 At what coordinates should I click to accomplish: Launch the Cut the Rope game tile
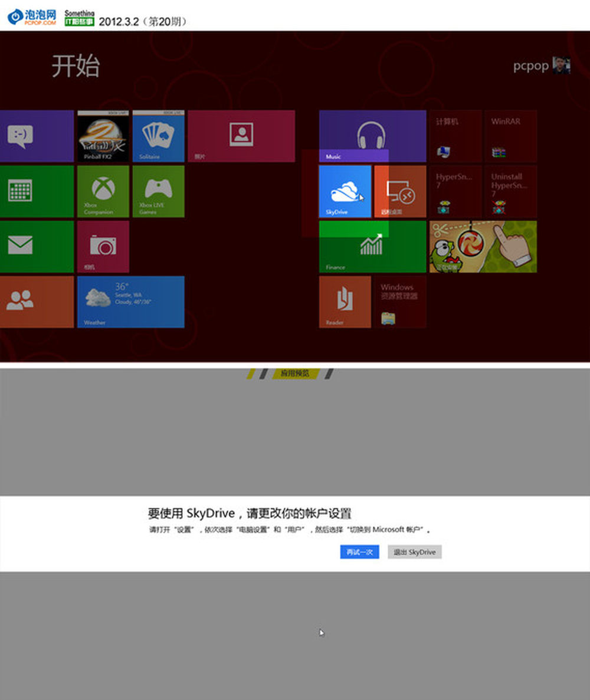click(x=483, y=247)
